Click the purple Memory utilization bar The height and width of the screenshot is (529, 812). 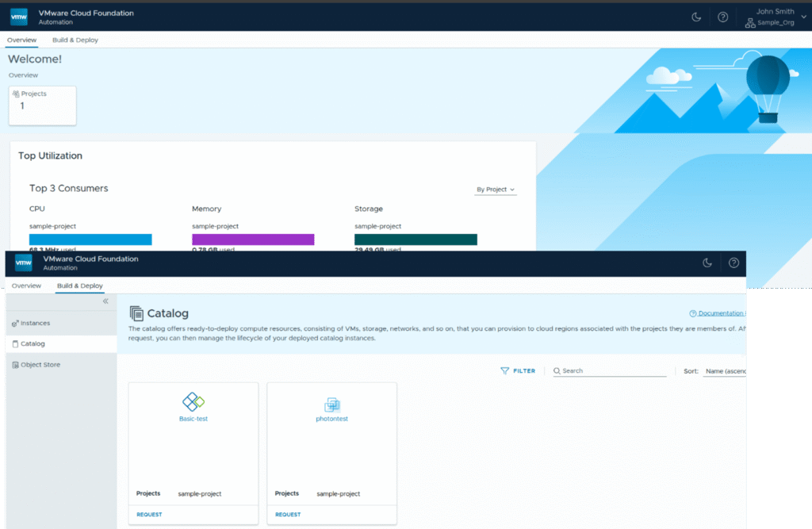253,240
